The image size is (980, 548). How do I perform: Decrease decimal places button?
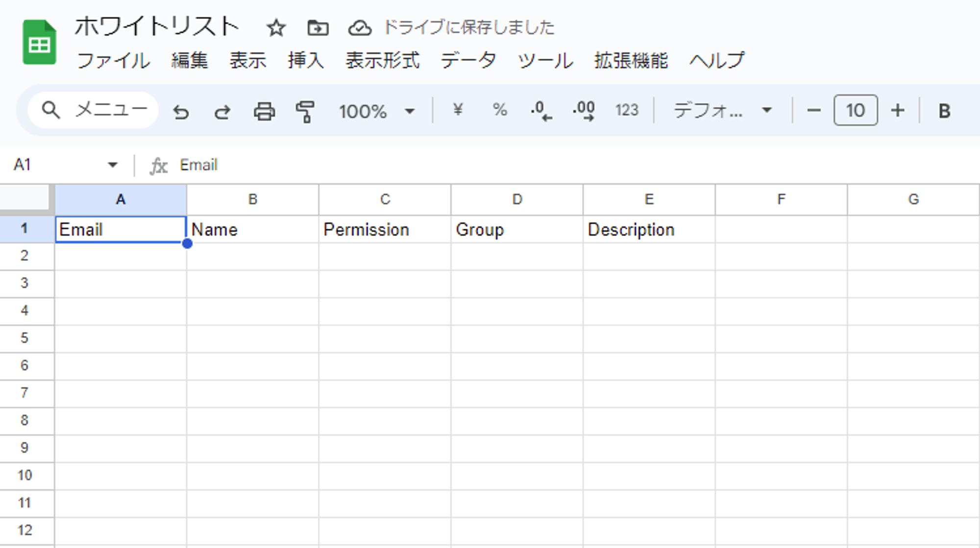pyautogui.click(x=541, y=111)
